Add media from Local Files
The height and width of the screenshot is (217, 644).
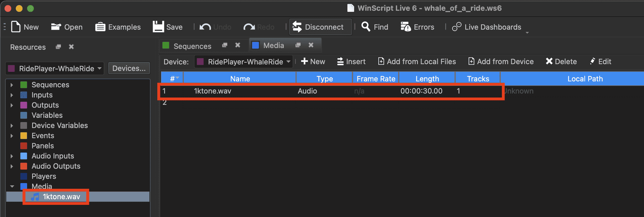click(x=417, y=61)
